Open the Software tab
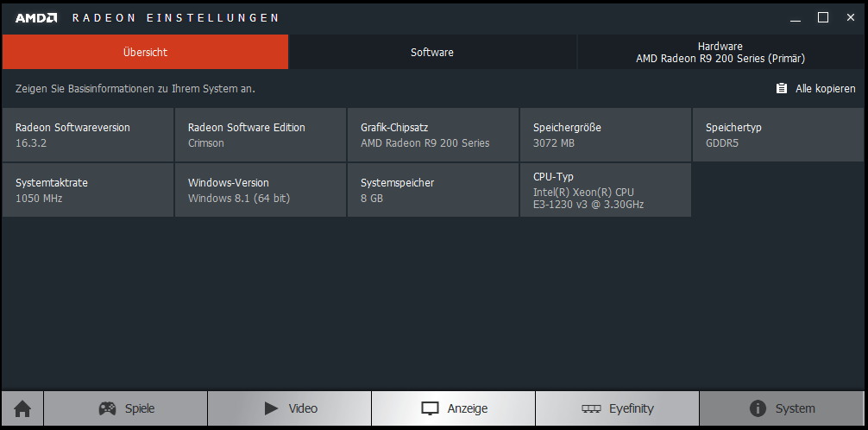This screenshot has height=430, width=868. pyautogui.click(x=432, y=52)
